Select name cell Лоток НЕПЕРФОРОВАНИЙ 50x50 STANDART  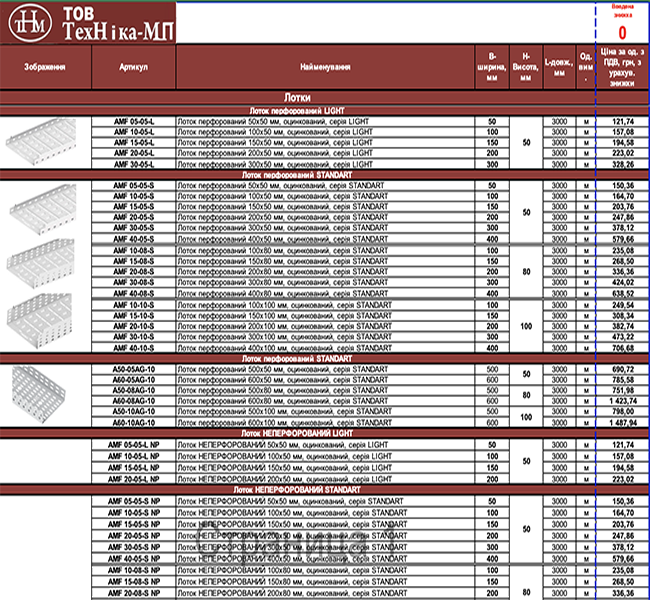click(325, 501)
